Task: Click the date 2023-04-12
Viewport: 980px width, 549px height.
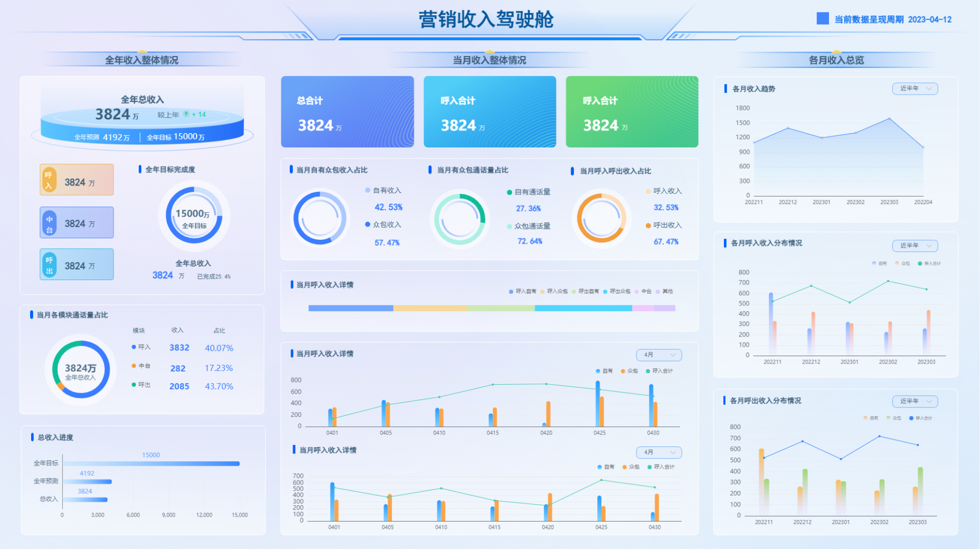Action: pos(929,20)
